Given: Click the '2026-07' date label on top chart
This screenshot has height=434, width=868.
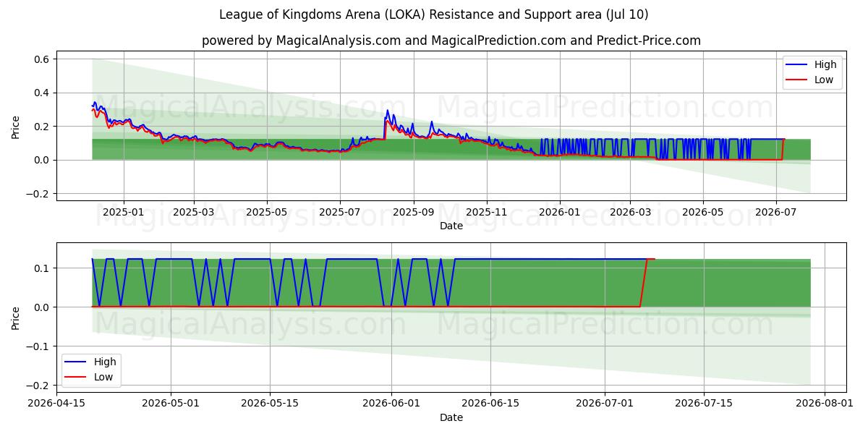Looking at the screenshot, I should (x=776, y=212).
